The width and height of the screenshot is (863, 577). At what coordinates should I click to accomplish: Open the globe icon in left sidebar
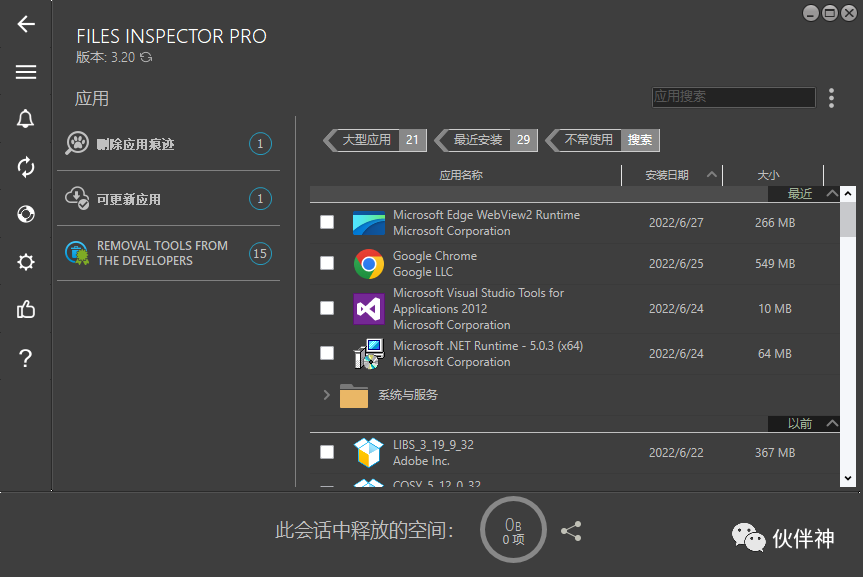[x=25, y=214]
